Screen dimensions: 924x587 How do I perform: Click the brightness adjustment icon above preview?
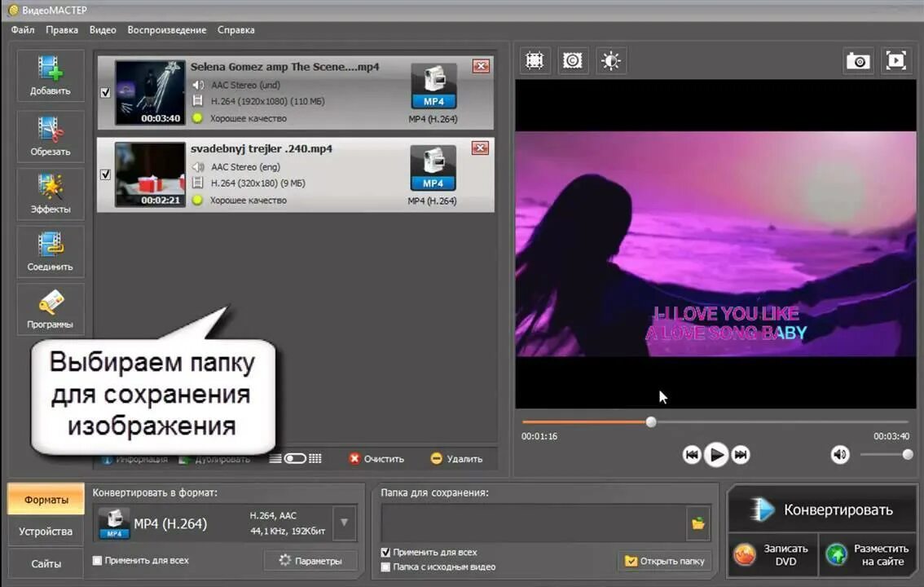(x=610, y=60)
